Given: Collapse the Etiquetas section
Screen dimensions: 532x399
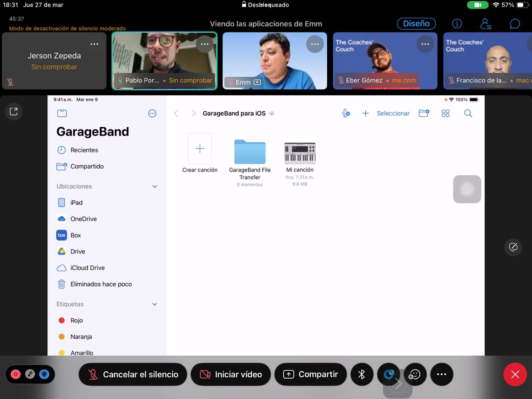Looking at the screenshot, I should click(x=155, y=305).
